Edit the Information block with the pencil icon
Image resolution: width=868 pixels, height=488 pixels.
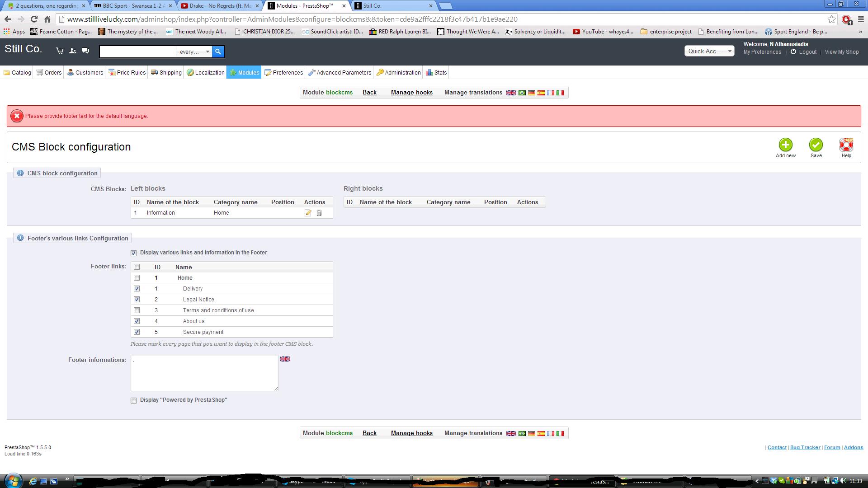[x=308, y=213]
